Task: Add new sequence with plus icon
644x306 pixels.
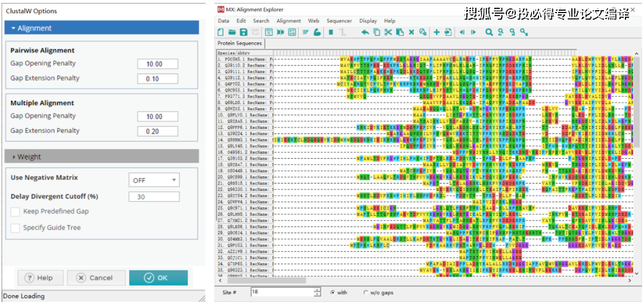Action: pos(436,32)
